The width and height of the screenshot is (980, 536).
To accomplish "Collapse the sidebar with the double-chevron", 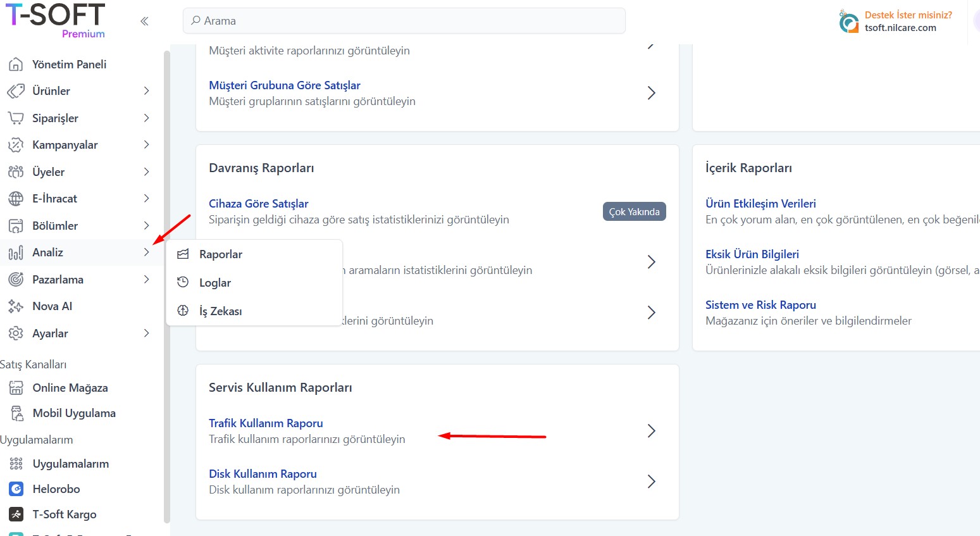I will click(x=144, y=21).
